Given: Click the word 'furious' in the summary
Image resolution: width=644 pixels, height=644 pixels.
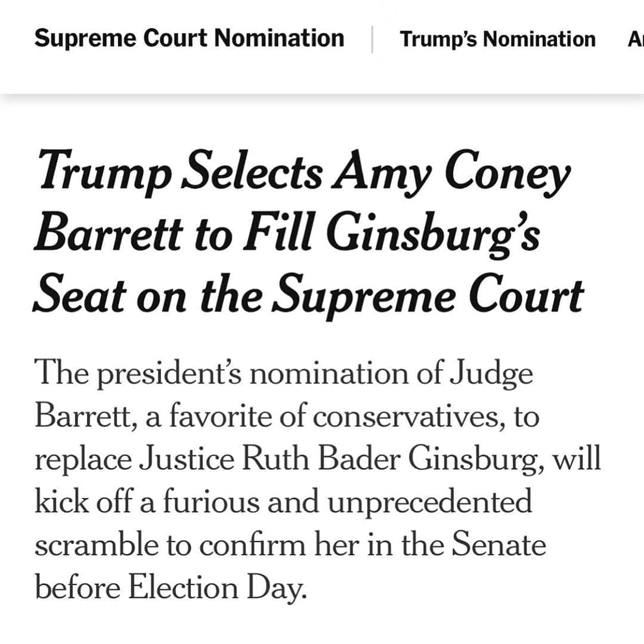Looking at the screenshot, I should click(x=212, y=502).
